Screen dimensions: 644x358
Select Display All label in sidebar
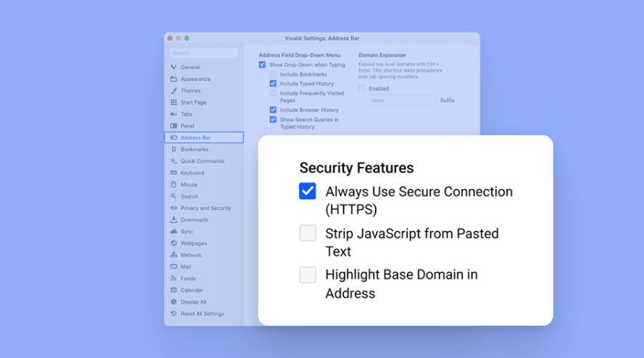click(x=193, y=301)
